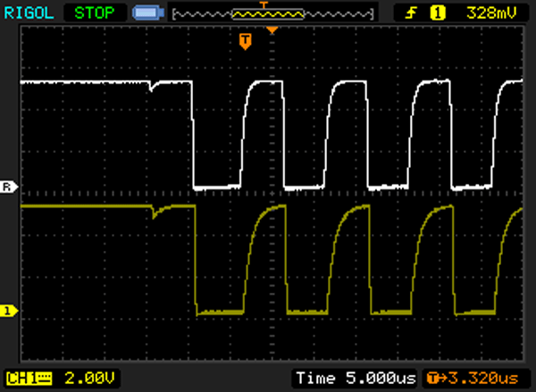Click the yellow channel 1 ground marker
This screenshot has width=536, height=392.
click(x=8, y=311)
